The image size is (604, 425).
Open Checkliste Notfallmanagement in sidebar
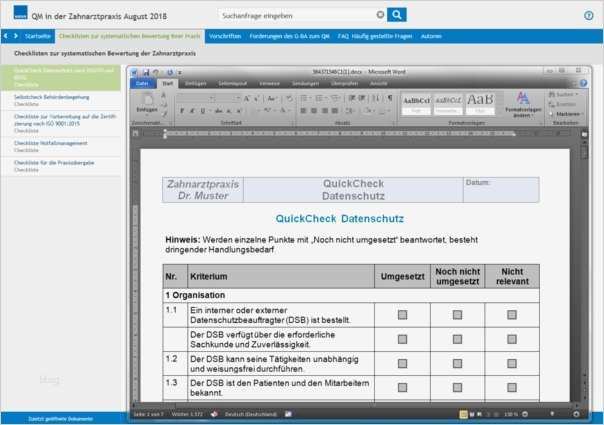pyautogui.click(x=61, y=146)
